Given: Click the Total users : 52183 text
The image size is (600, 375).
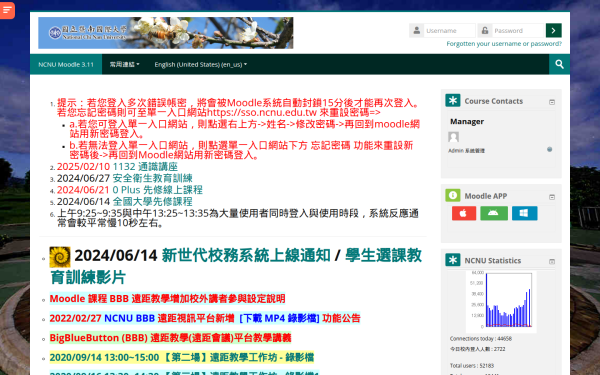Looking at the screenshot, I should (471, 365).
